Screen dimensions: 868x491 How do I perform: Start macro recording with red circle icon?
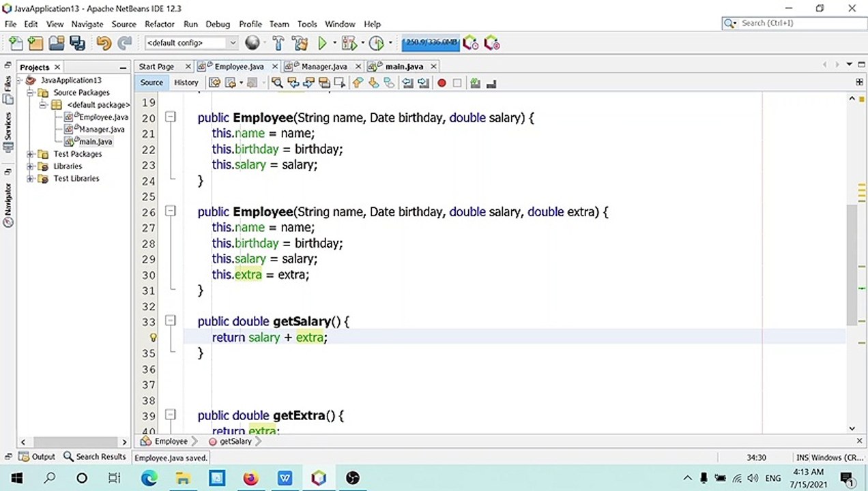442,83
